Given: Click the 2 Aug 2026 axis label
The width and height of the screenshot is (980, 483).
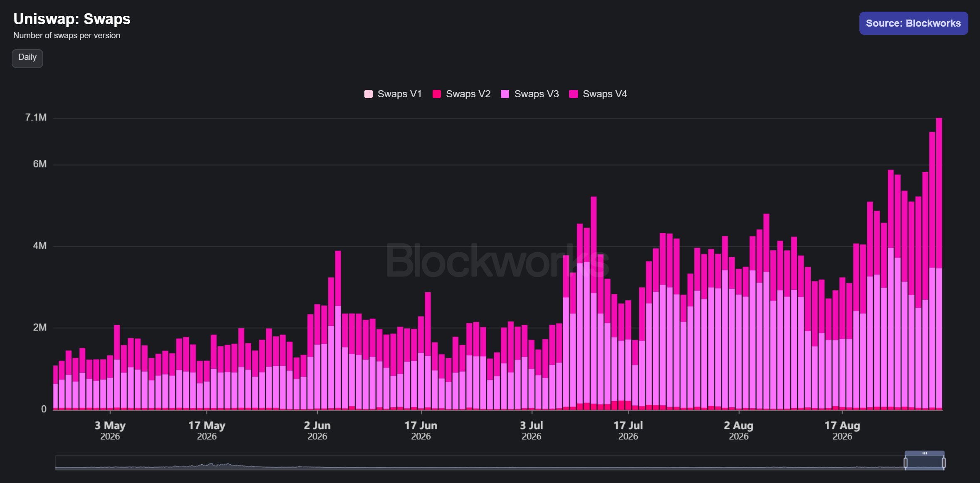Looking at the screenshot, I should coord(739,431).
